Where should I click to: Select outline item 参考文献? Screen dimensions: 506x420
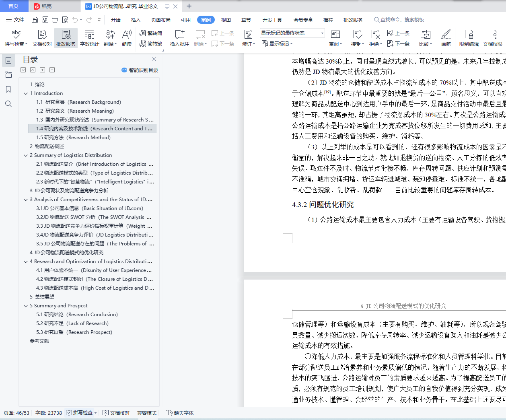pos(39,341)
